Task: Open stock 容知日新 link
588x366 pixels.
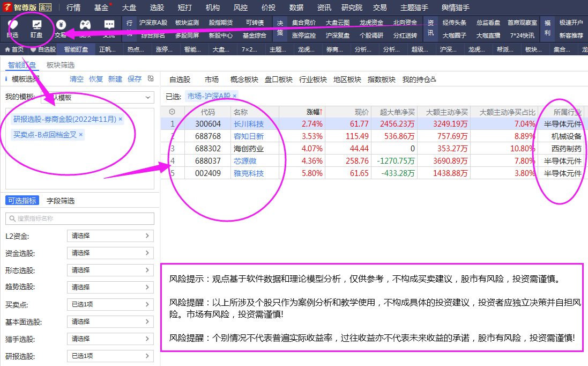Action: pos(249,136)
